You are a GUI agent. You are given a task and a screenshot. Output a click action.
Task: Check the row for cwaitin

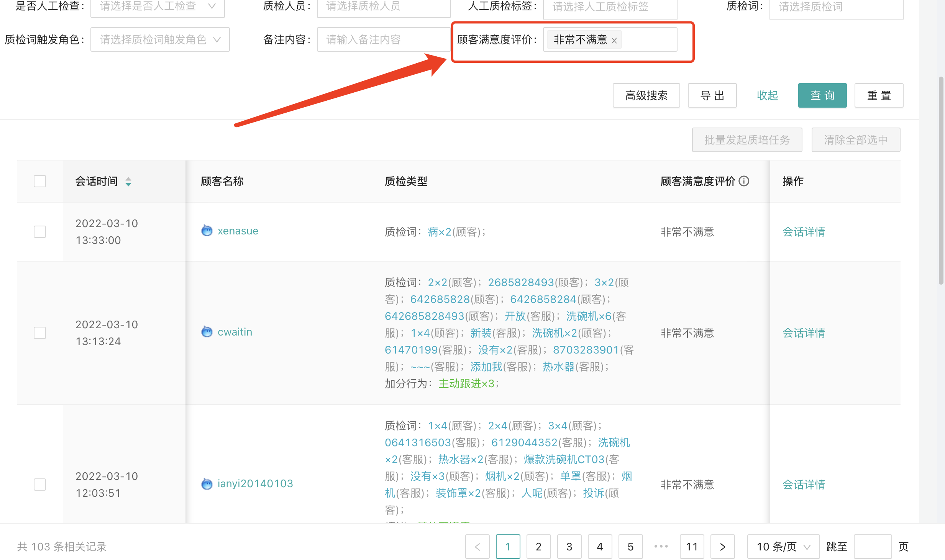40,333
